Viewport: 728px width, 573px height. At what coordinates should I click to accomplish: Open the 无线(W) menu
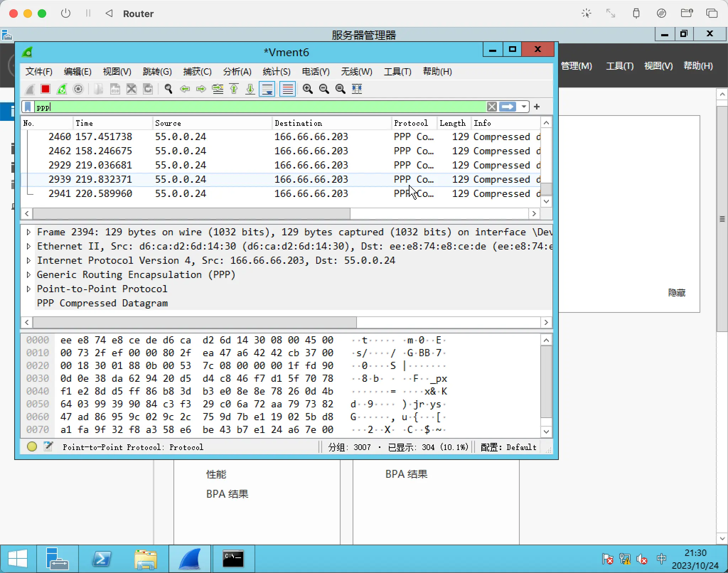357,72
